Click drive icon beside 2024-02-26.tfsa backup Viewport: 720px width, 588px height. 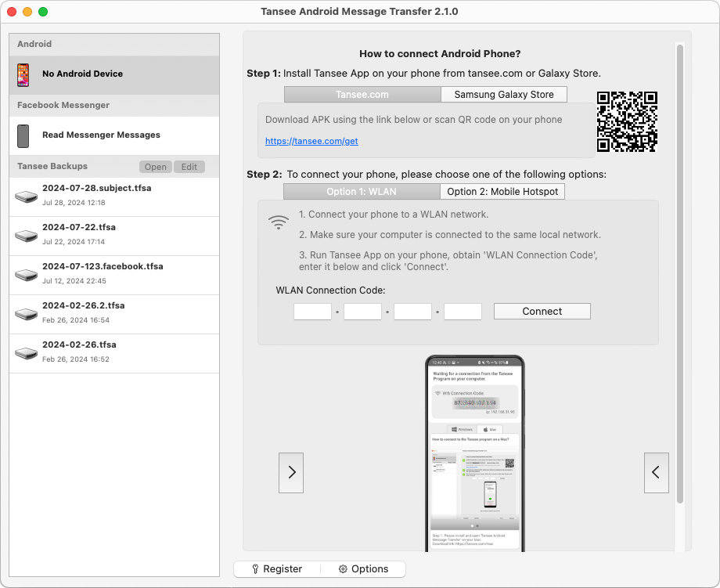tap(26, 353)
